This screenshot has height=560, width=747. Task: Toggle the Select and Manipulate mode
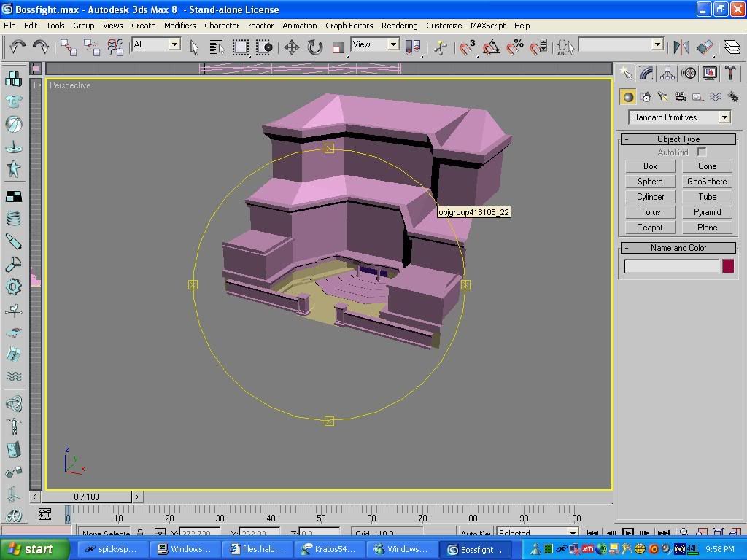(440, 47)
